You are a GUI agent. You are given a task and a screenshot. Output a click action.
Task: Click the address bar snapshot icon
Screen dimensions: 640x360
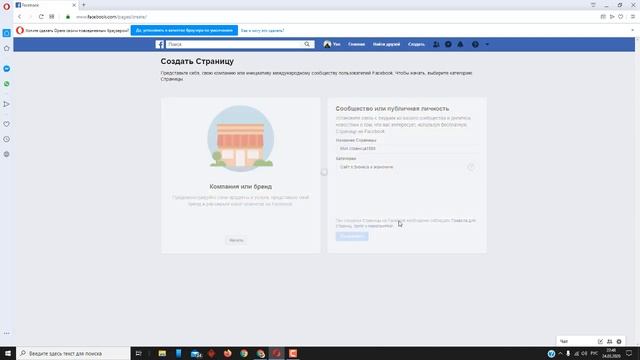(603, 17)
